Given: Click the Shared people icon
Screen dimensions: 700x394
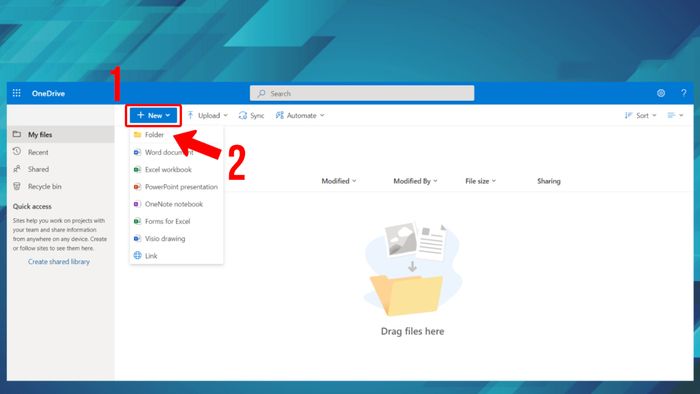Looking at the screenshot, I should pos(17,169).
